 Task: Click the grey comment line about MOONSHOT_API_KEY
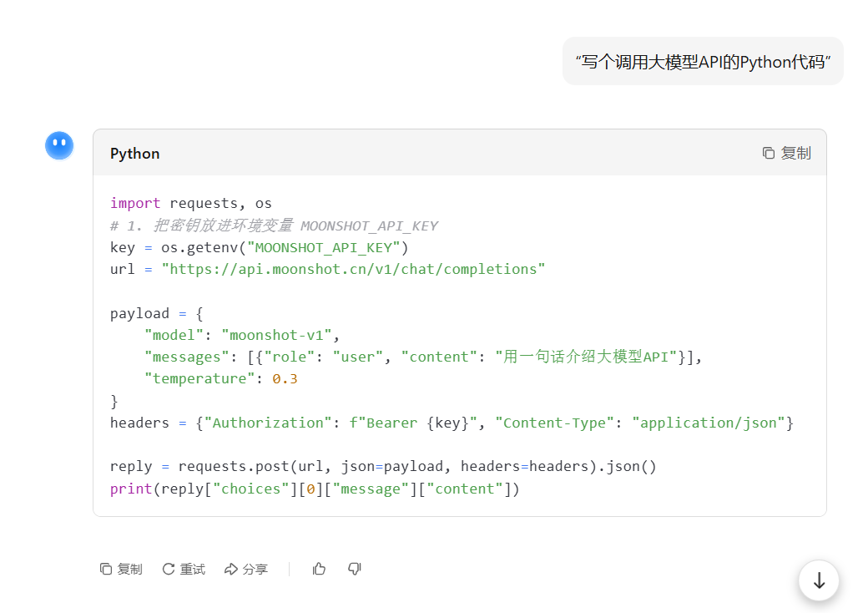274,226
